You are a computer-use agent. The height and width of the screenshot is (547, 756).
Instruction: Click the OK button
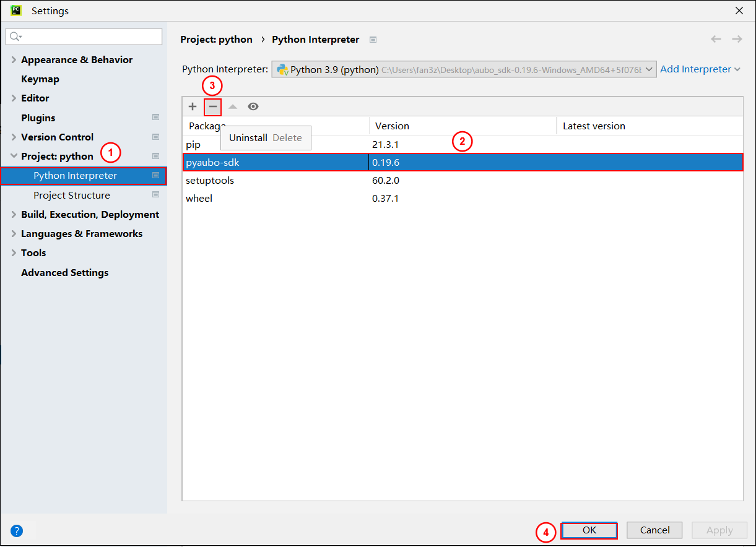pos(589,530)
